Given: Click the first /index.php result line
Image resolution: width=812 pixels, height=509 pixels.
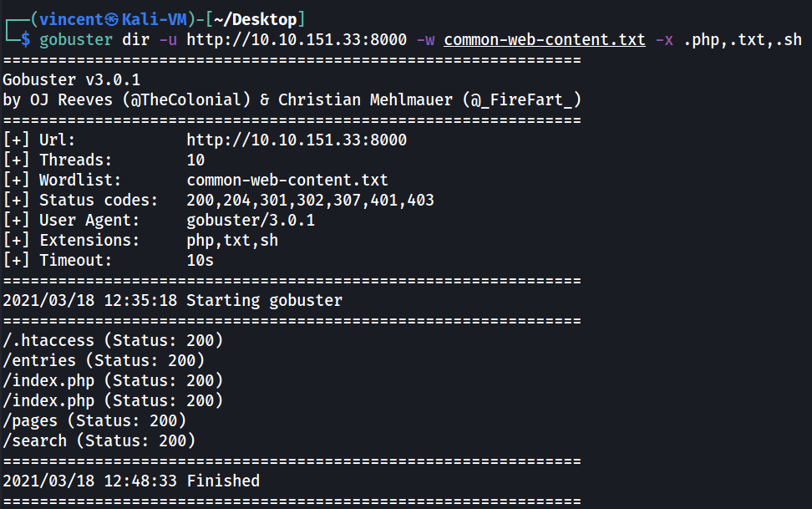Looking at the screenshot, I should (113, 380).
